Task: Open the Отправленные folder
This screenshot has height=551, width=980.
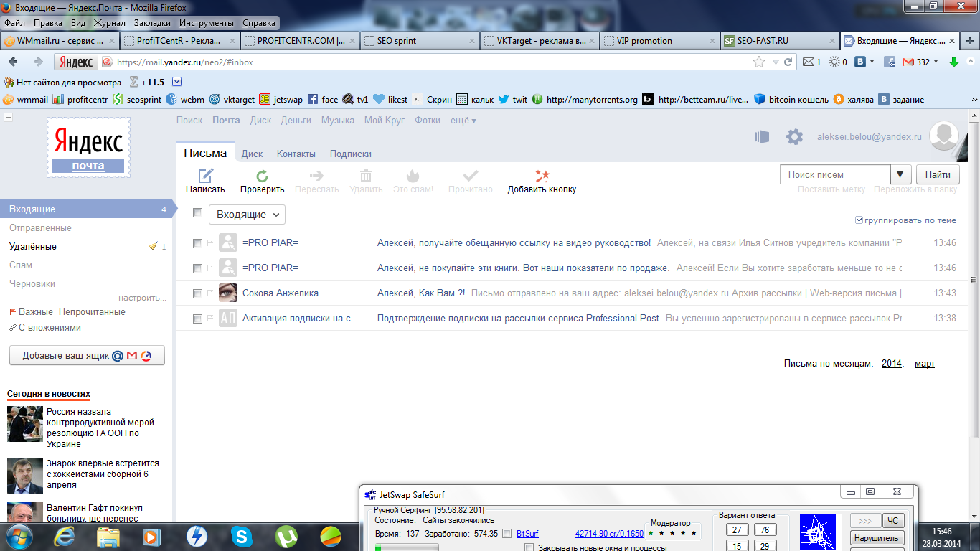Action: coord(40,227)
